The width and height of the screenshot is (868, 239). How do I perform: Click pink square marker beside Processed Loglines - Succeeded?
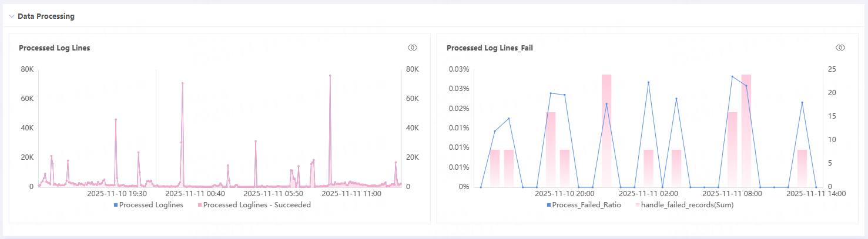tap(199, 205)
